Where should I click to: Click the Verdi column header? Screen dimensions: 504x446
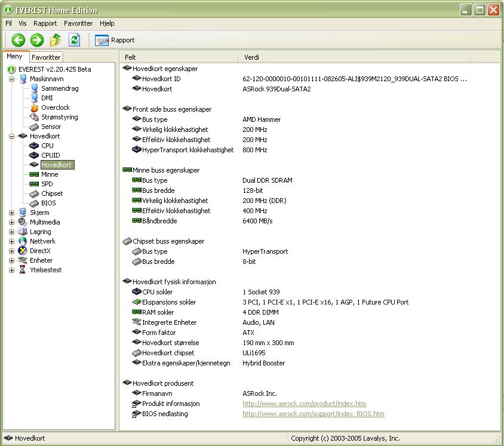pos(355,57)
